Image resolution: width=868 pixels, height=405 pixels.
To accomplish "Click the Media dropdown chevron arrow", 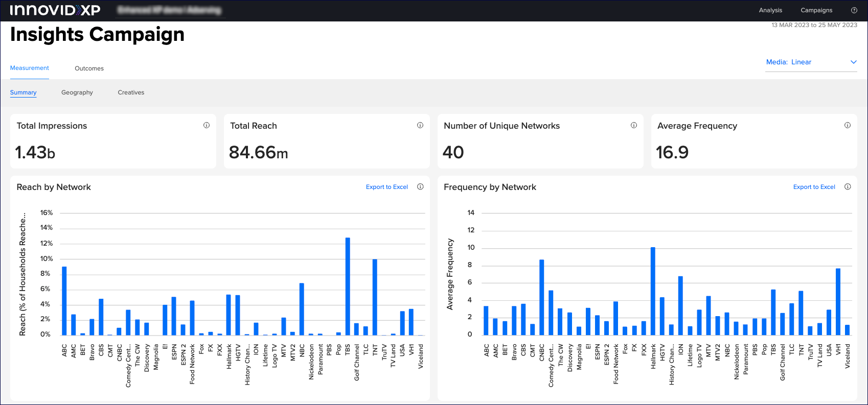I will click(853, 62).
